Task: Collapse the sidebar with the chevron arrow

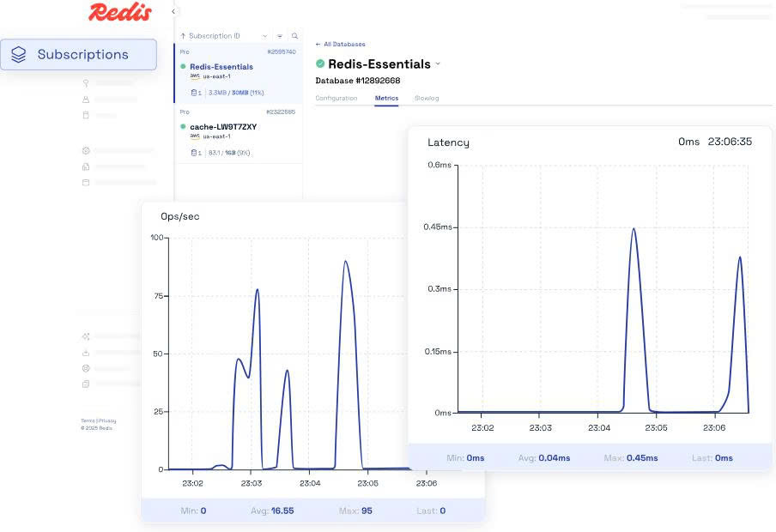Action: point(173,12)
